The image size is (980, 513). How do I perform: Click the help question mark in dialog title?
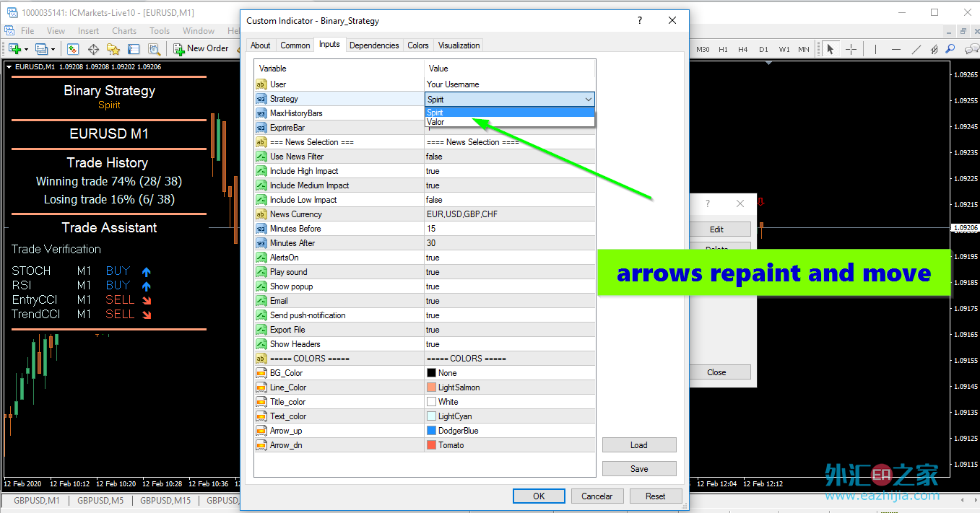[x=640, y=21]
